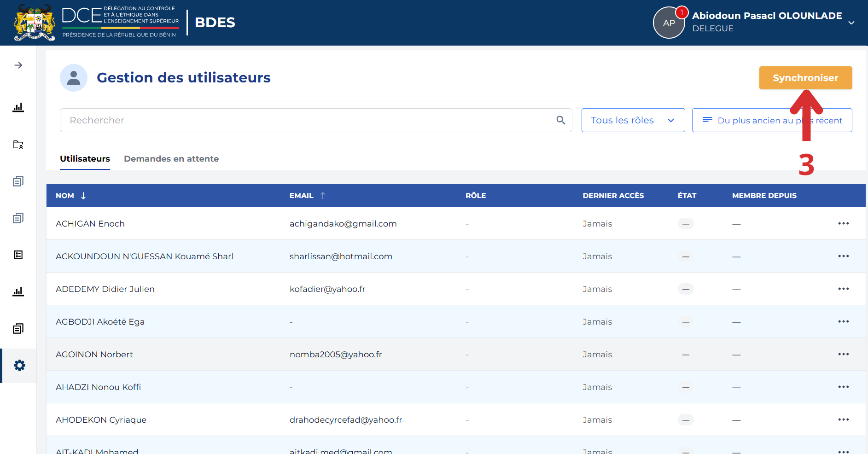The image size is (868, 454).
Task: Open the three-dot menu for ADEDEMY Didier Julien
Action: tap(843, 289)
